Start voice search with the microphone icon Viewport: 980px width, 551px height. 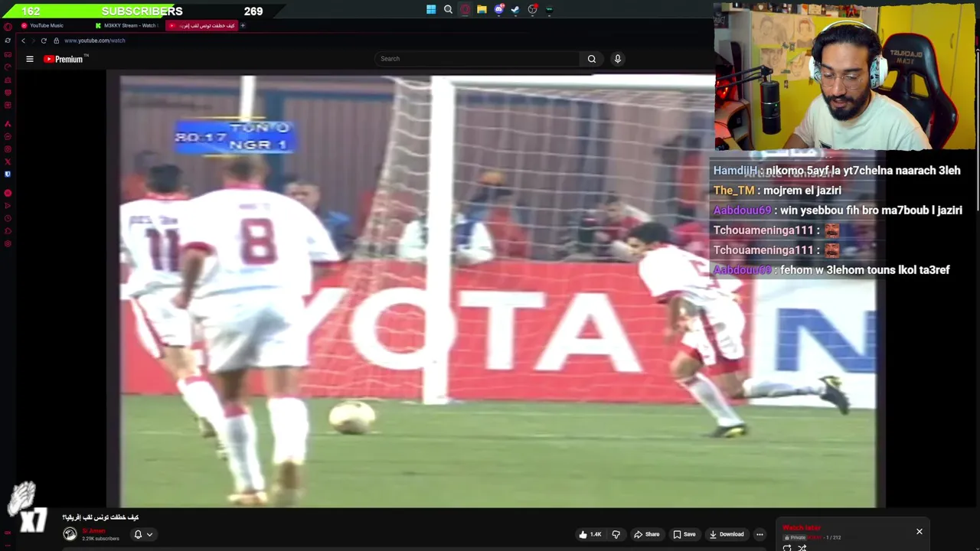tap(618, 59)
